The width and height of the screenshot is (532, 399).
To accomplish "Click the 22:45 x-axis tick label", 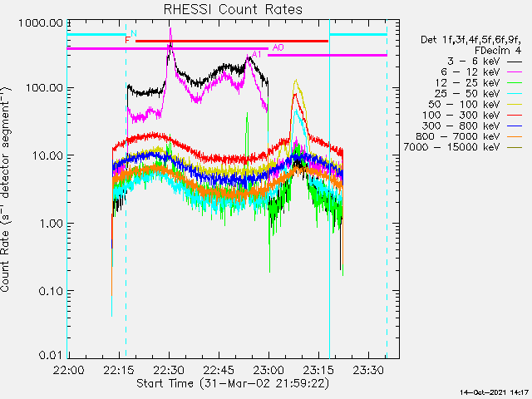I will [x=219, y=370].
